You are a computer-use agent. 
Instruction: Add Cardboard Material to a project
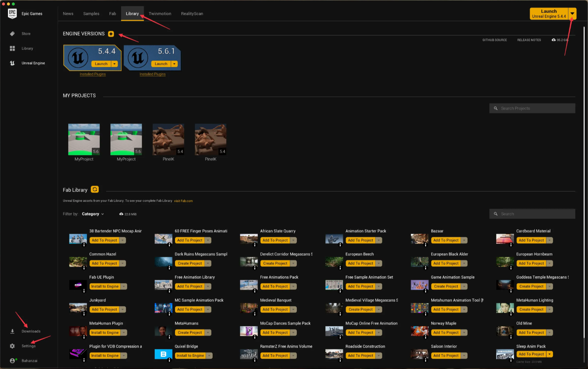(531, 240)
